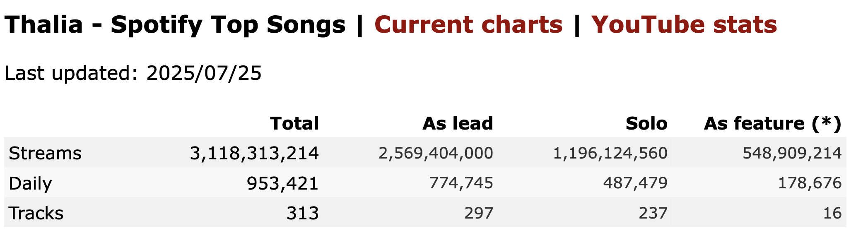Image resolution: width=868 pixels, height=250 pixels.
Task: Click solo daily value 487,479
Action: [635, 183]
